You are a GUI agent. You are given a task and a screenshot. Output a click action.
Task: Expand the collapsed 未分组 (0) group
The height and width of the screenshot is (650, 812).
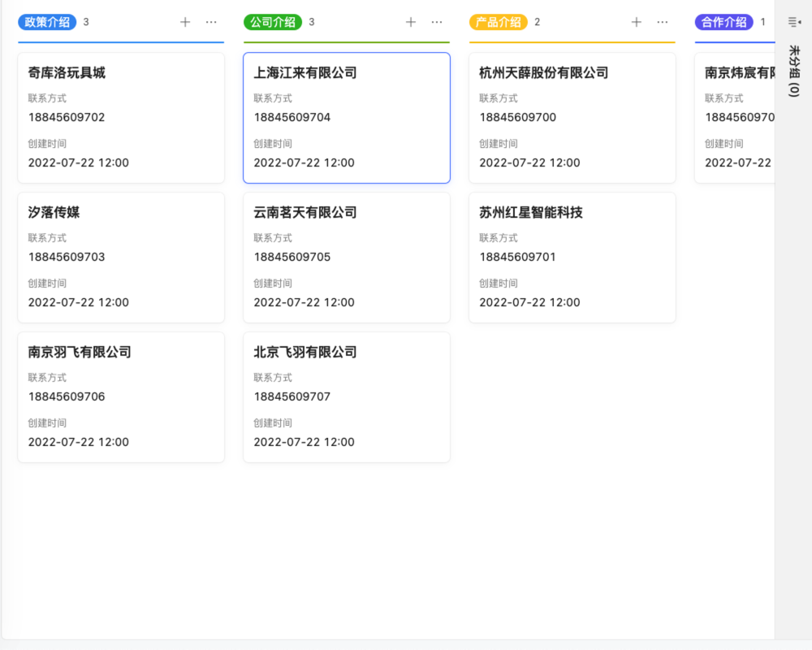tap(793, 73)
